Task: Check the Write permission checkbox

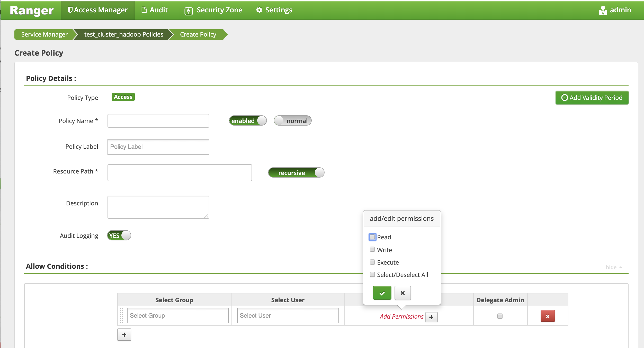Action: [x=372, y=249]
